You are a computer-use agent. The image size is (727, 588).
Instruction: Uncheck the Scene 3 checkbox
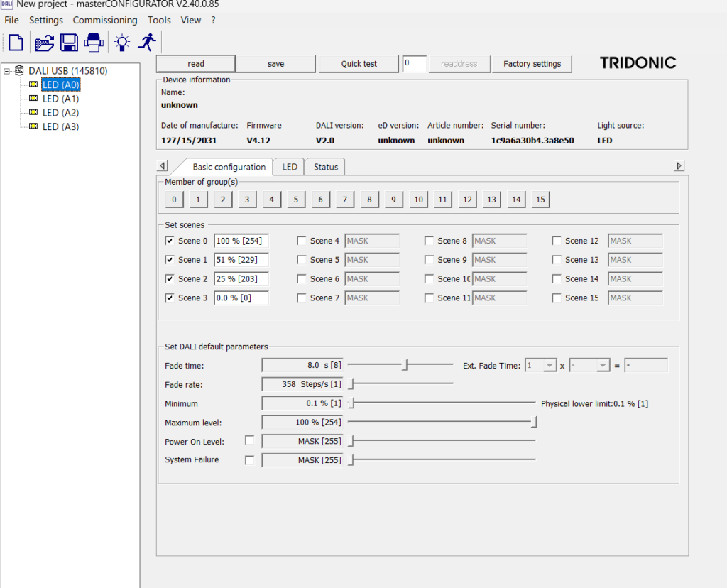[x=170, y=298]
